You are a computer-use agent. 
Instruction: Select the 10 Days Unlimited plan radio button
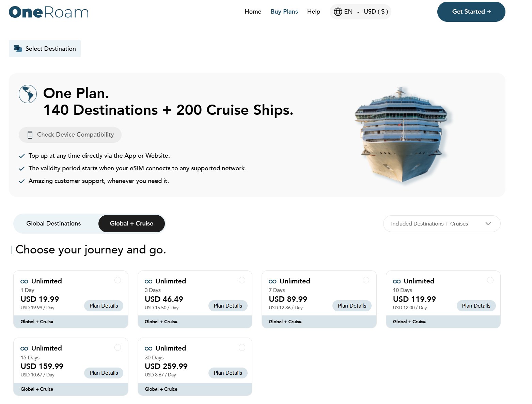[x=490, y=280]
